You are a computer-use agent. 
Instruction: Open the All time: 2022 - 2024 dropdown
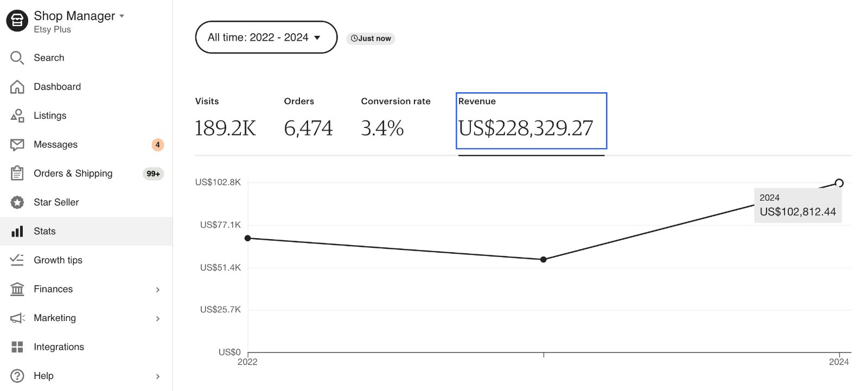coord(266,37)
